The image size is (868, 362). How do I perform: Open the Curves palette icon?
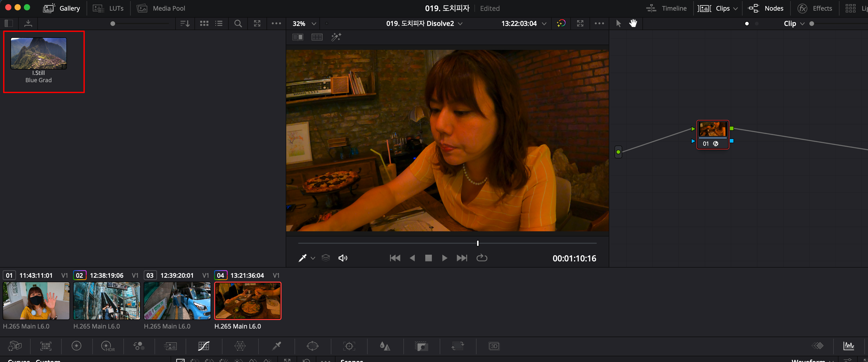[204, 346]
